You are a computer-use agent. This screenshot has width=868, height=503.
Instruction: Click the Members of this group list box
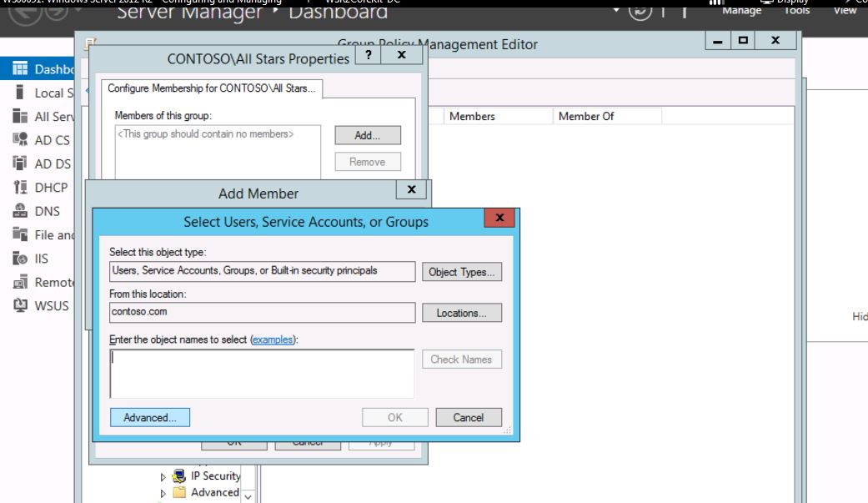pos(218,153)
